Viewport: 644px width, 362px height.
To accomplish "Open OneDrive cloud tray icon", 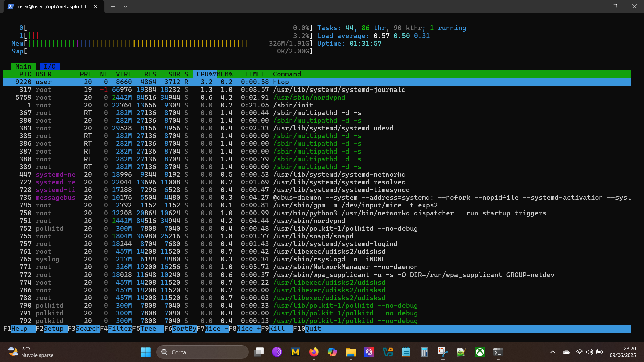I will pyautogui.click(x=566, y=352).
